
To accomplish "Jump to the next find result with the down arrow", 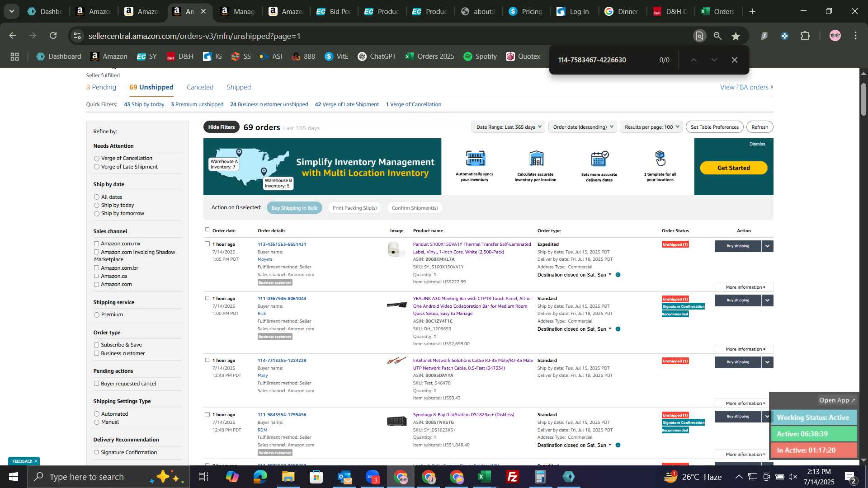I will 714,60.
